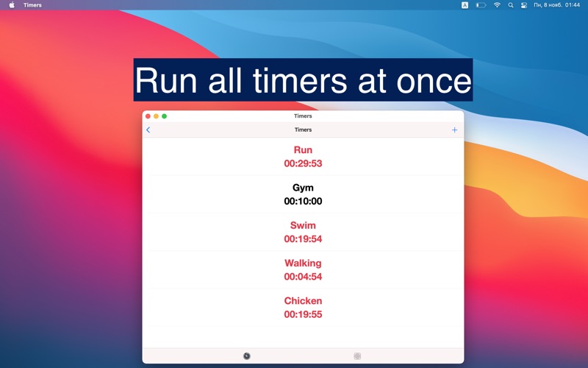Close the Timers window

[x=148, y=116]
